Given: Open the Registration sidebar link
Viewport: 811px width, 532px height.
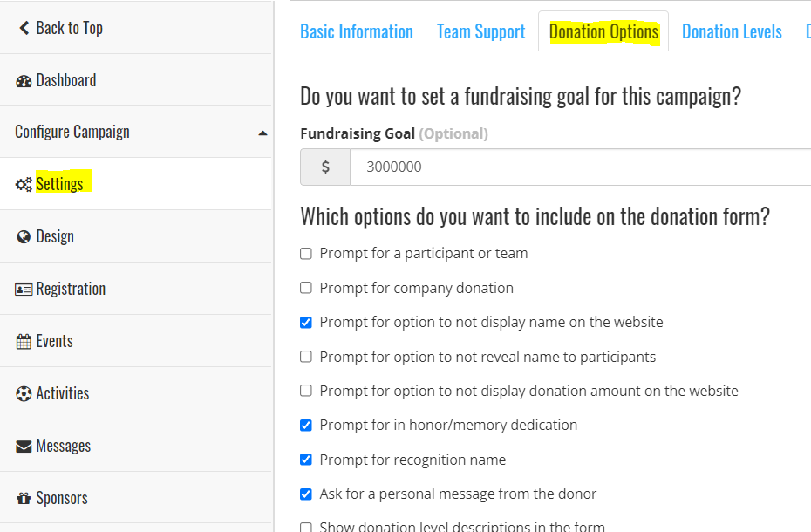Looking at the screenshot, I should (x=71, y=290).
